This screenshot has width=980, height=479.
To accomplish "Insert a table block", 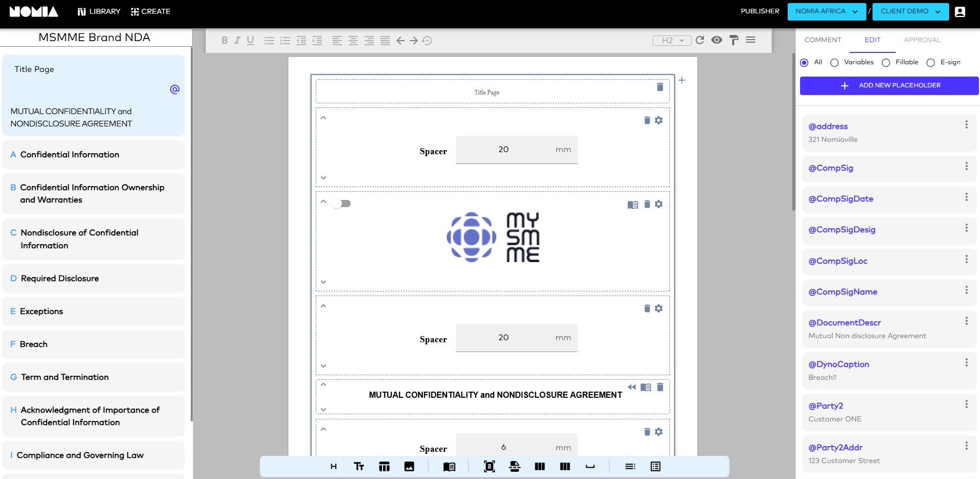I will tap(384, 467).
